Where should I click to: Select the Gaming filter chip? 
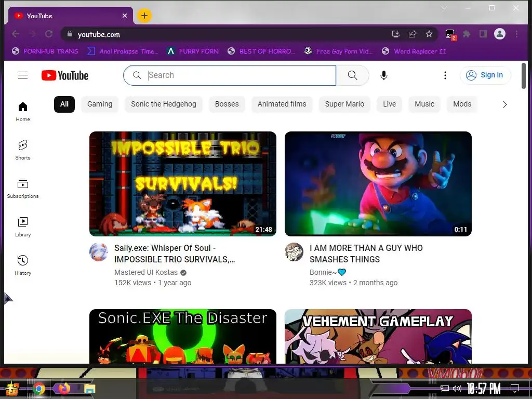coord(100,104)
